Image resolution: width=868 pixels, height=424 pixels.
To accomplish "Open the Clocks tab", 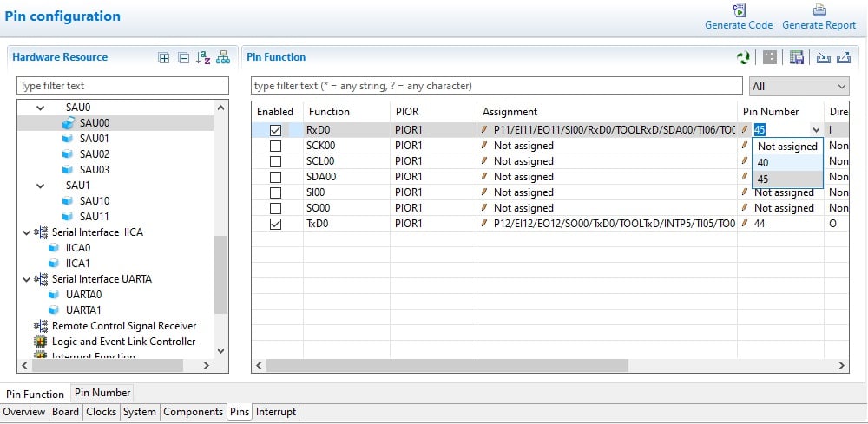I will click(x=101, y=412).
